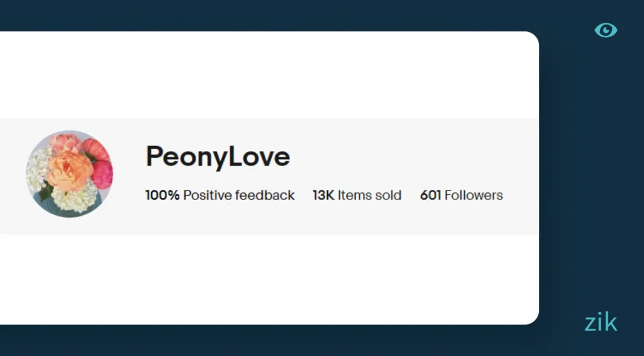Open the PeonyLove flower profile picture
The height and width of the screenshot is (356, 644).
click(x=69, y=174)
